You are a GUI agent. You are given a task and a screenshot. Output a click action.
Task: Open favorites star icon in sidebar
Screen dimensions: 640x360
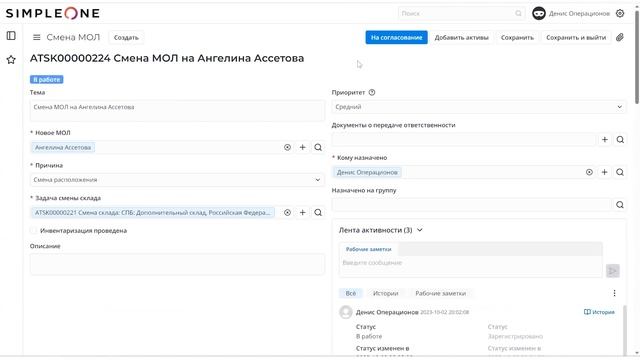(x=11, y=60)
